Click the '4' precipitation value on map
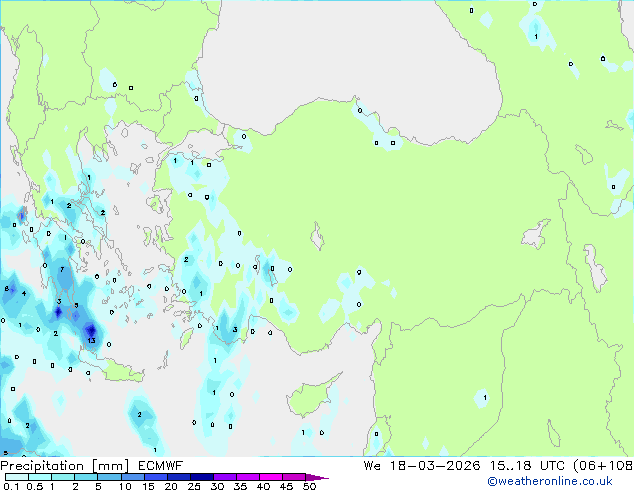The height and width of the screenshot is (490, 634). tap(24, 293)
